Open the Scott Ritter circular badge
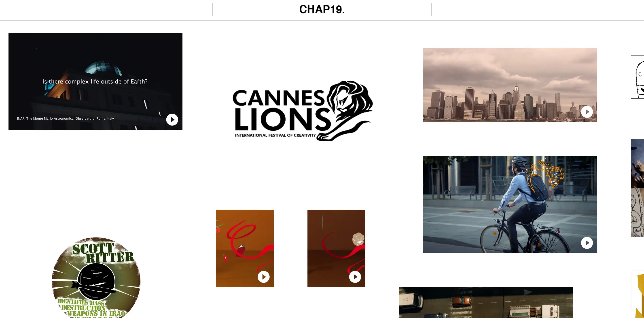Viewport: 644px width, 318px height. pos(96,278)
